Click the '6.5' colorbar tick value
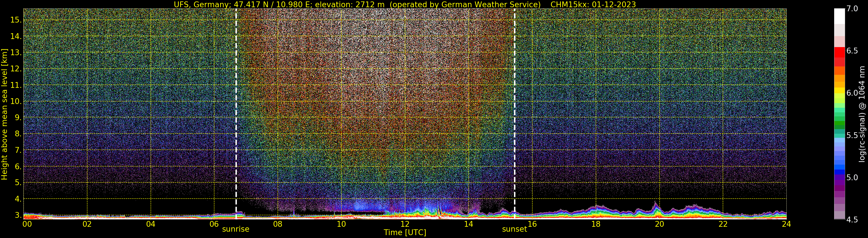 pyautogui.click(x=852, y=51)
